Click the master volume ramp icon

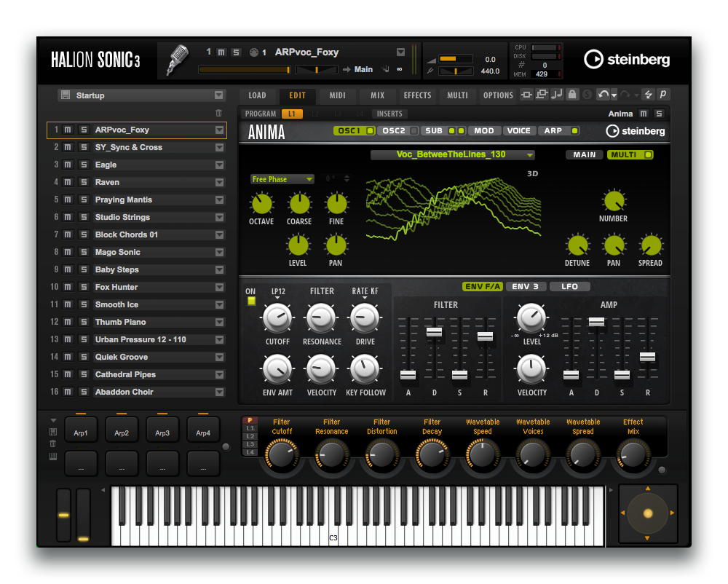(431, 60)
